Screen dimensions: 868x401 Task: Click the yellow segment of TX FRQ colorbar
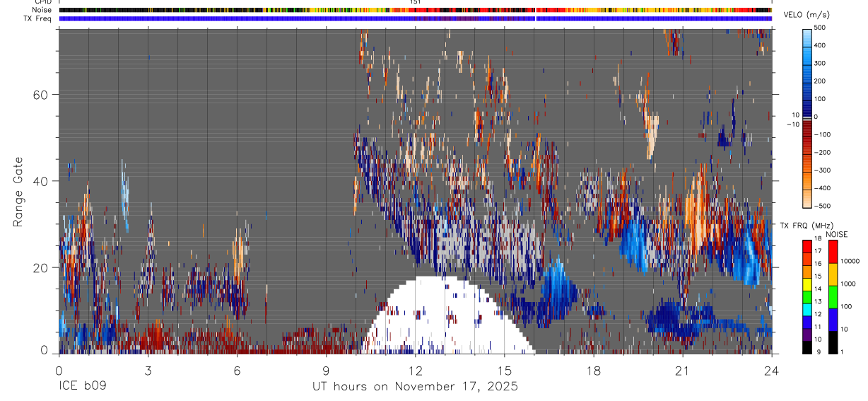[x=807, y=284]
